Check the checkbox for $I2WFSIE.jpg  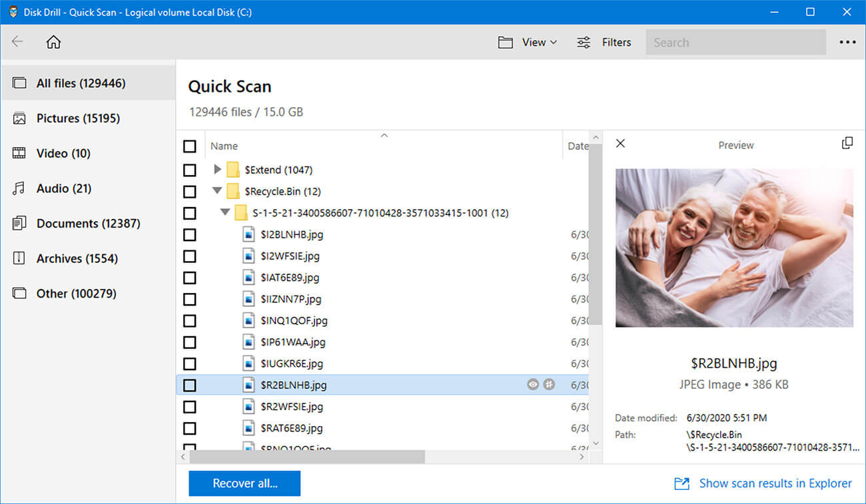click(190, 256)
